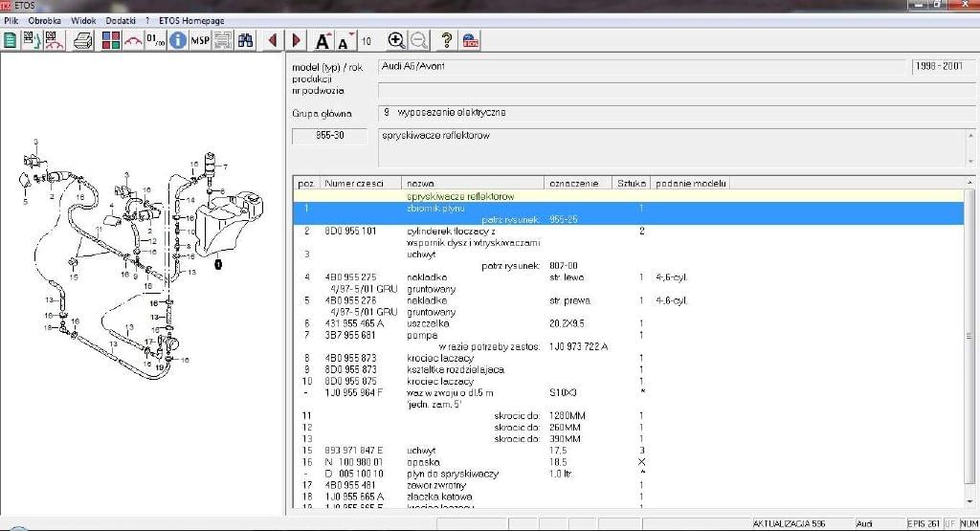Image resolution: width=980 pixels, height=531 pixels.
Task: Click the parts table vertical scrollbar thumb
Action: tap(969, 336)
